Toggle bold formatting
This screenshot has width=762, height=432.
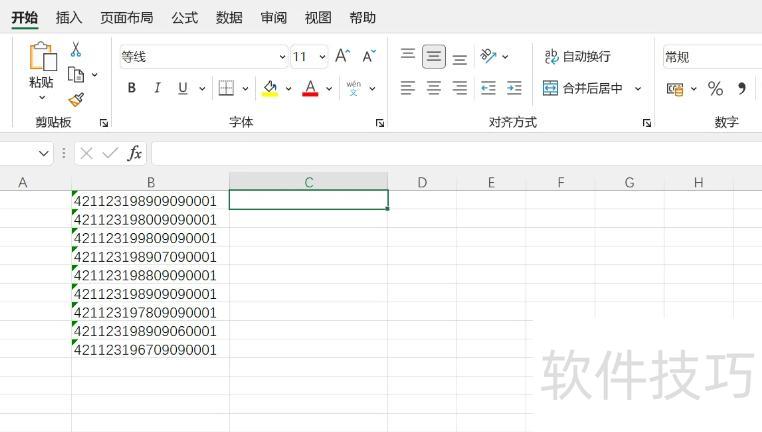(132, 88)
